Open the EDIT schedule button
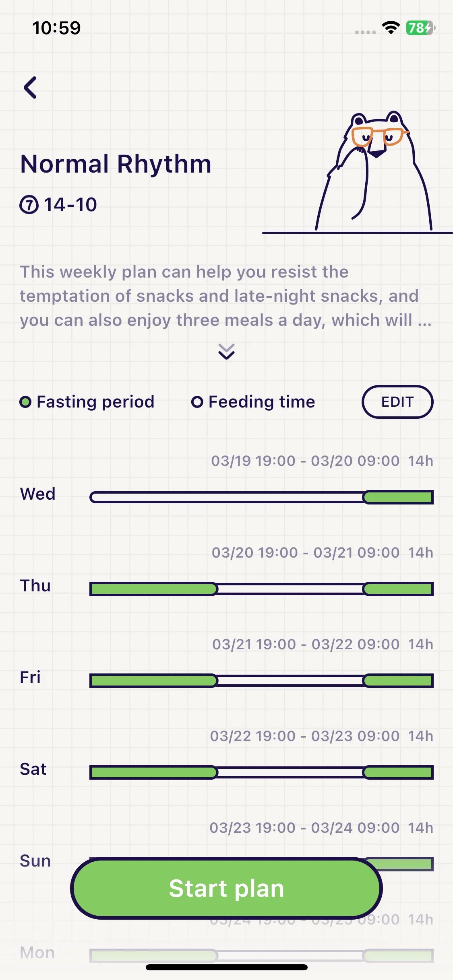453x980 pixels. [397, 402]
